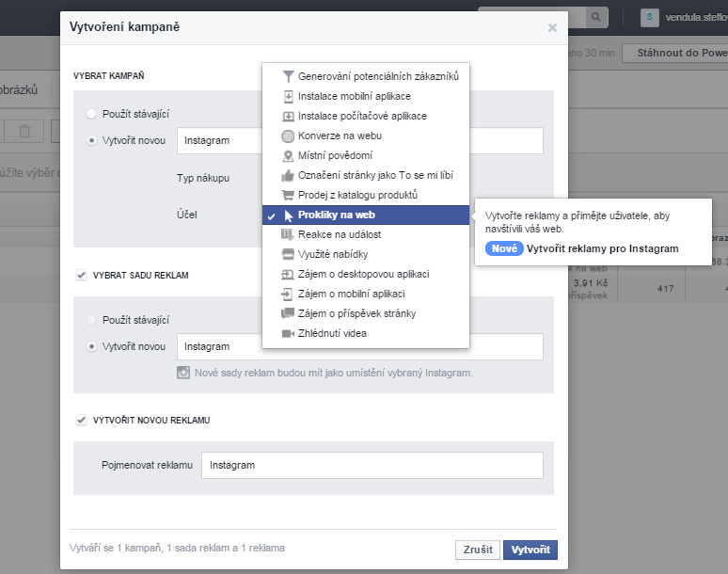728x574 pixels.
Task: Choose Instalace počítačové aplikace objective
Action: pyautogui.click(x=366, y=116)
